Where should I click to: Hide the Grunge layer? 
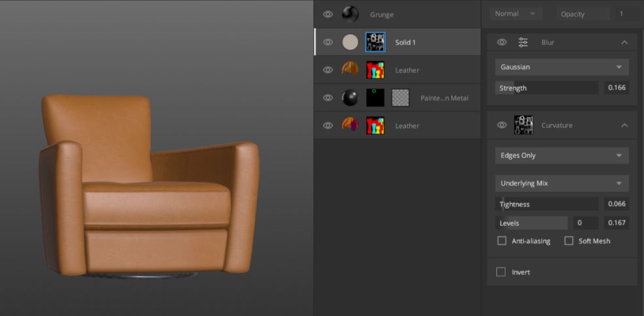coord(328,14)
